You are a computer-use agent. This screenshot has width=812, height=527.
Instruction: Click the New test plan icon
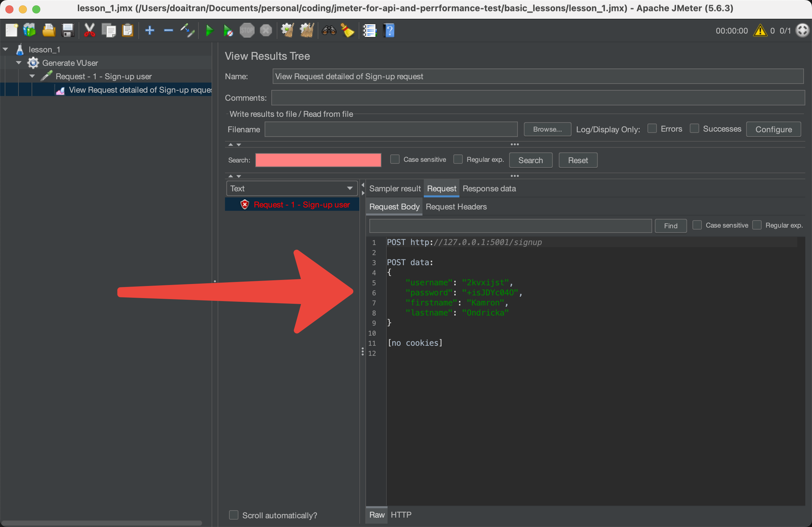11,30
